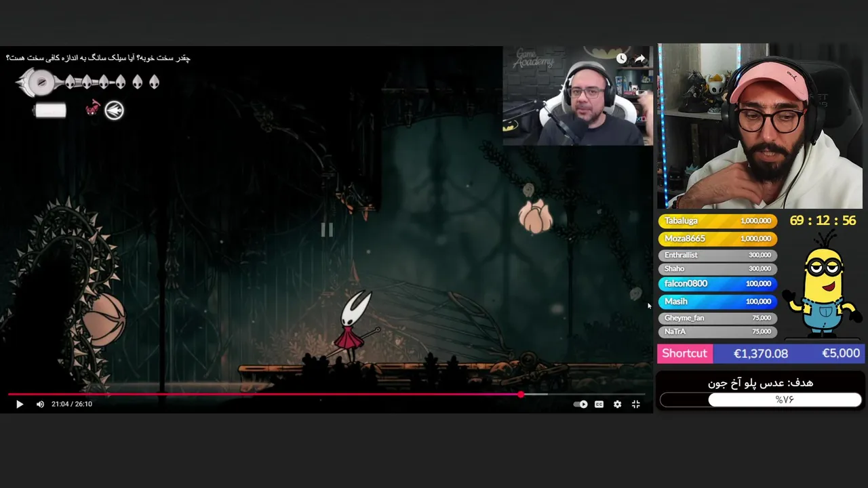Click the yellow minion character image

pyautogui.click(x=822, y=285)
